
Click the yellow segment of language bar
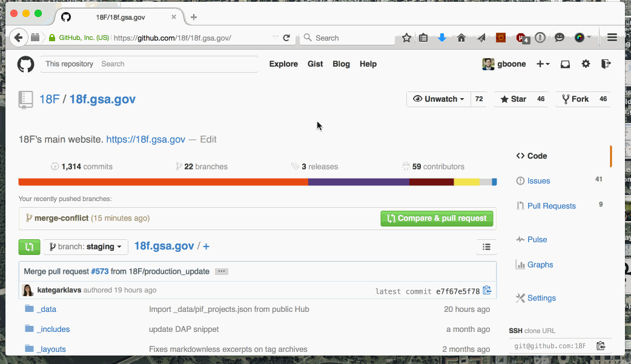467,182
